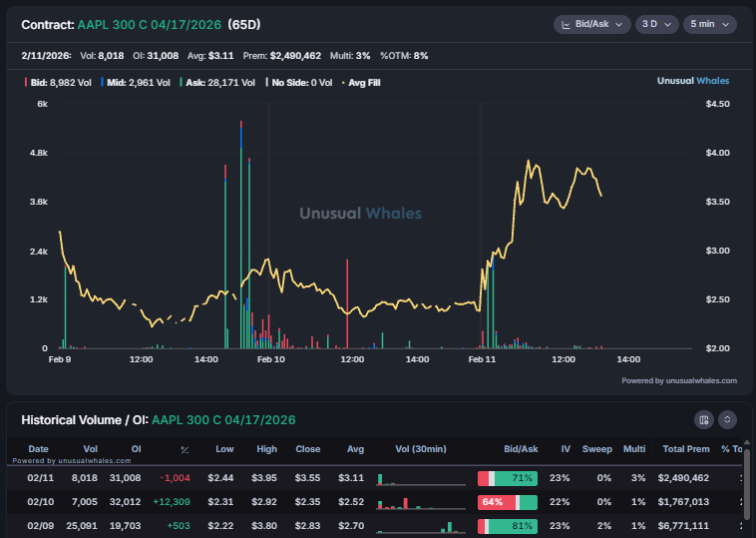Click the AAPL 300 C contract link in chart title
Viewport: 756px width, 538px height.
pyautogui.click(x=150, y=24)
